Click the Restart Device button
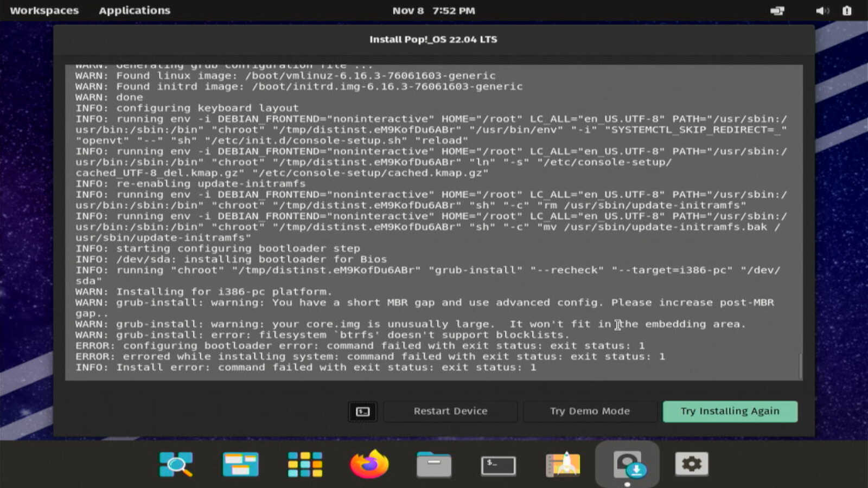Viewport: 868px width, 488px height. tap(450, 412)
